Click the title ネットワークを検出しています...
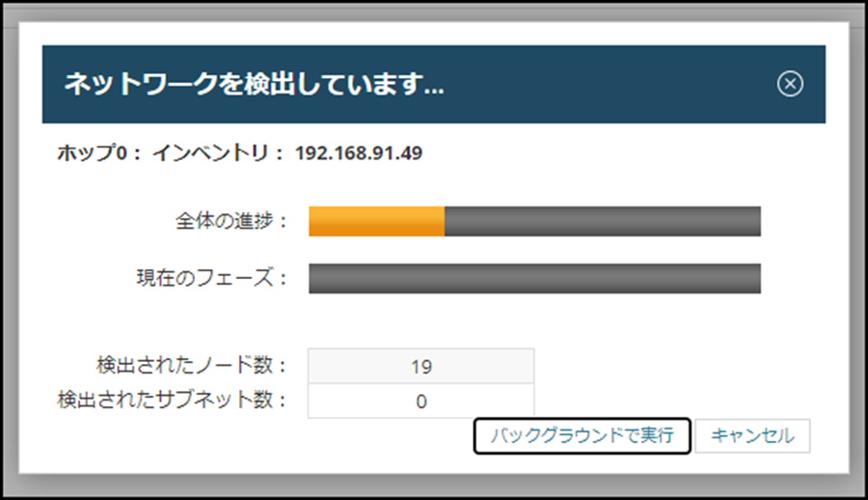The image size is (868, 500). pyautogui.click(x=254, y=84)
